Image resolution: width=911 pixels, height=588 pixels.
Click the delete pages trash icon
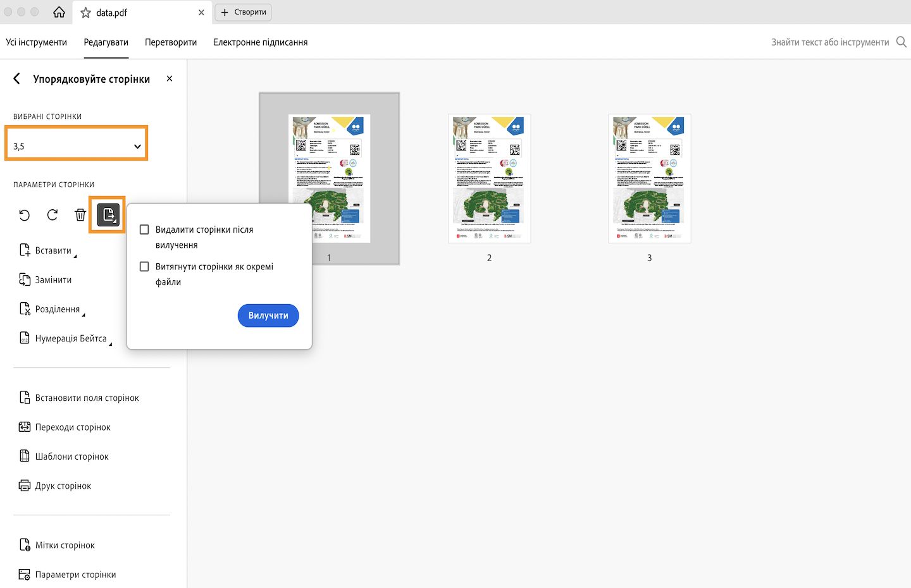[x=80, y=215]
